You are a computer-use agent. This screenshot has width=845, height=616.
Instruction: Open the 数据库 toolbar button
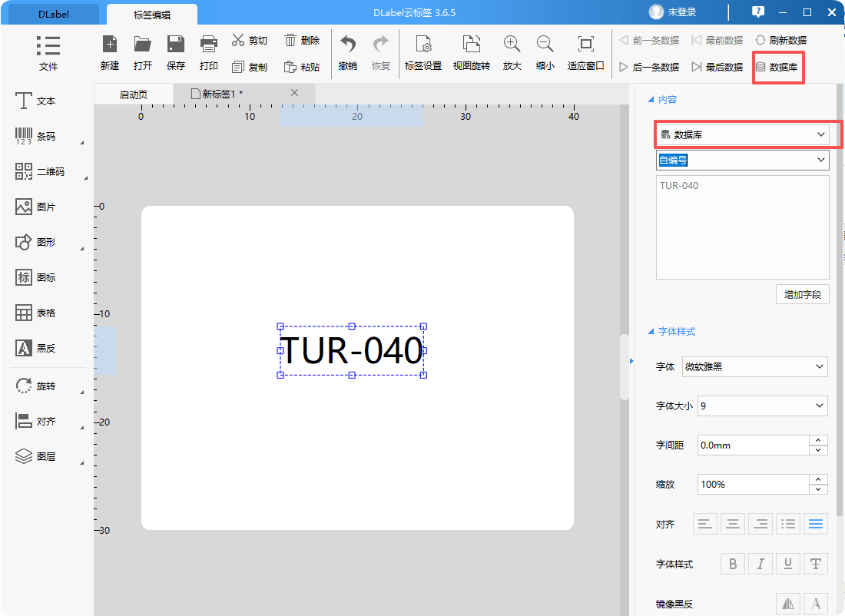(777, 67)
